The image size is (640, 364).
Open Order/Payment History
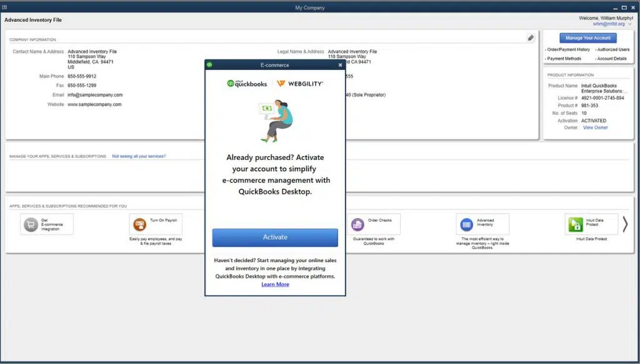[567, 50]
